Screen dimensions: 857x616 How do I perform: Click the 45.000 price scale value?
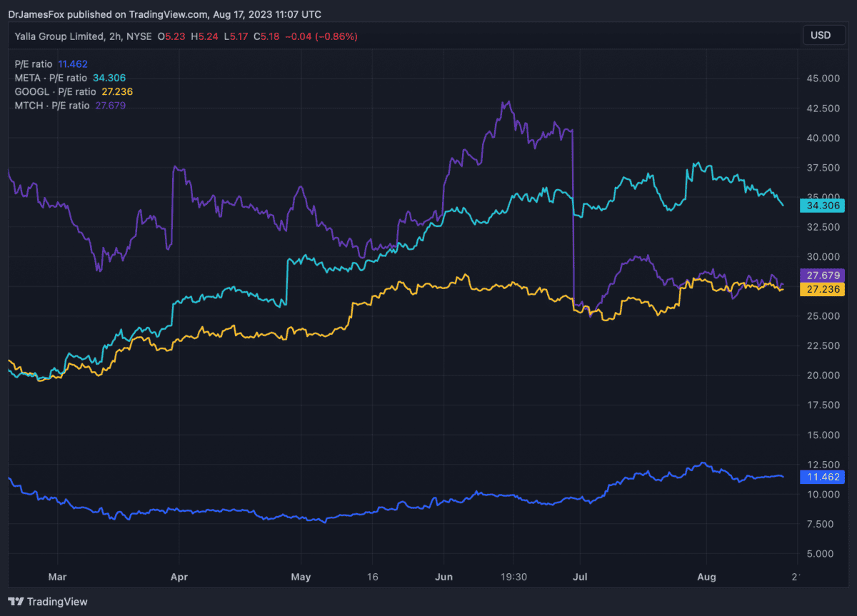pos(821,78)
